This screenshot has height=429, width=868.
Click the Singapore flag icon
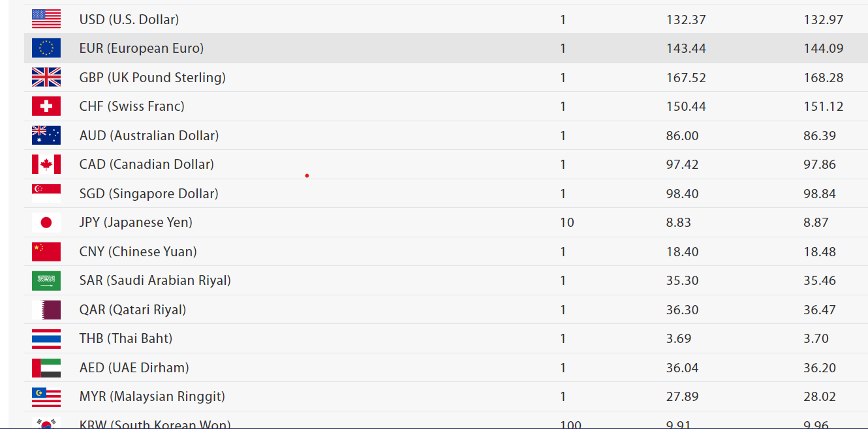[46, 194]
